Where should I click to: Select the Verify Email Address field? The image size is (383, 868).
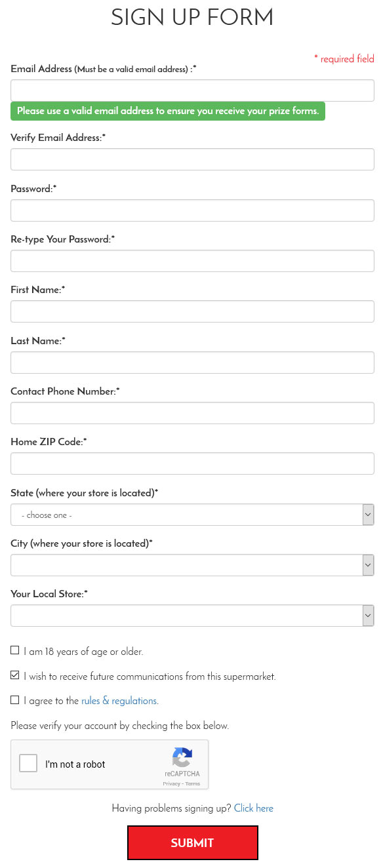192,159
